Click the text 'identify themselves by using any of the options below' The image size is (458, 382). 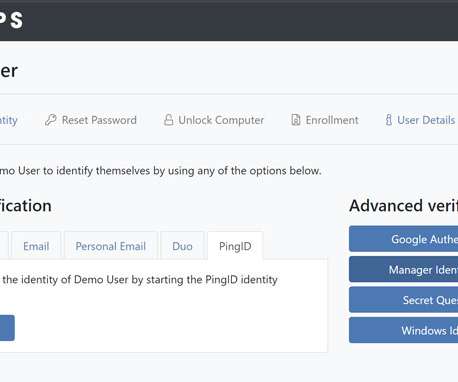click(x=189, y=170)
